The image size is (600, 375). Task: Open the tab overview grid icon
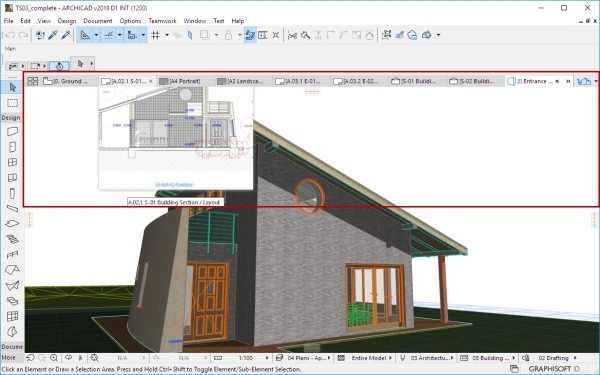coord(33,81)
